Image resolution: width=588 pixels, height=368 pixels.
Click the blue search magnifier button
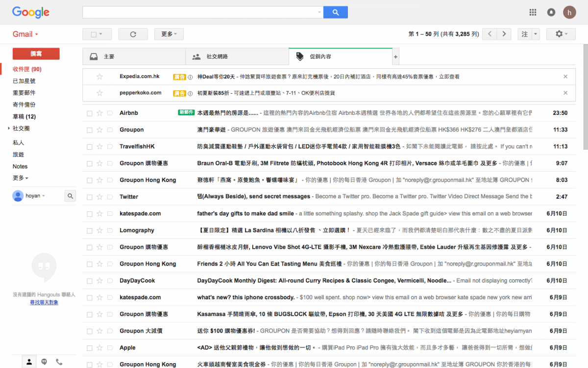coord(336,12)
